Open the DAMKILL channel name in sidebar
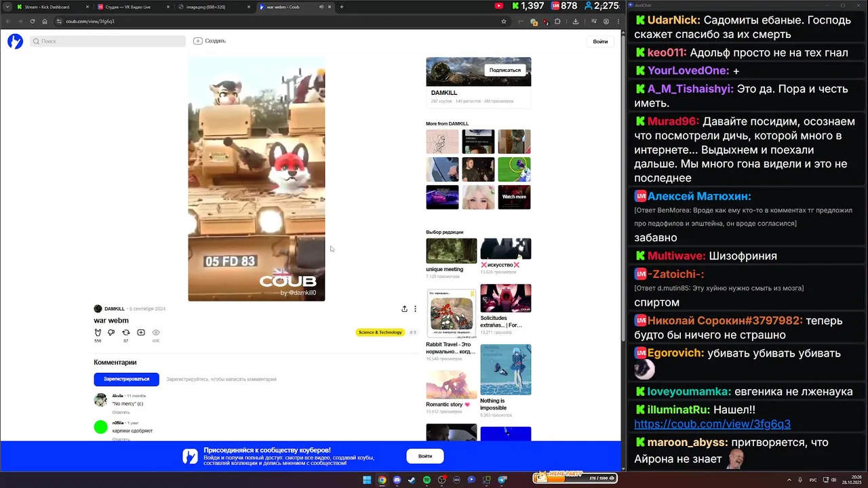Image resolution: width=868 pixels, height=488 pixels. pyautogui.click(x=444, y=93)
